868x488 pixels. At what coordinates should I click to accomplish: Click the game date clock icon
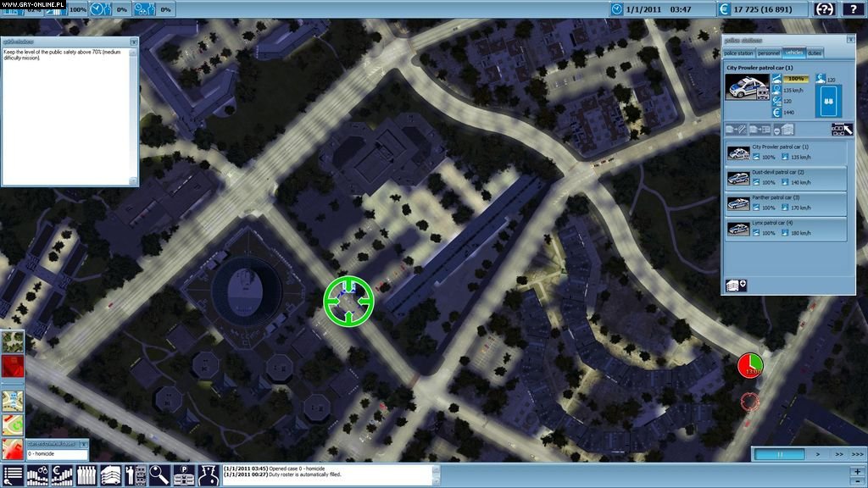point(617,9)
